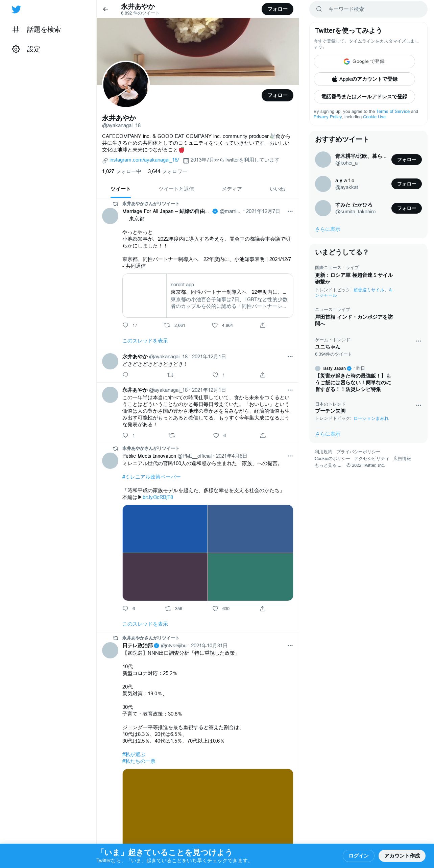Sign up with Appleのアカウントで登録

coord(364,79)
